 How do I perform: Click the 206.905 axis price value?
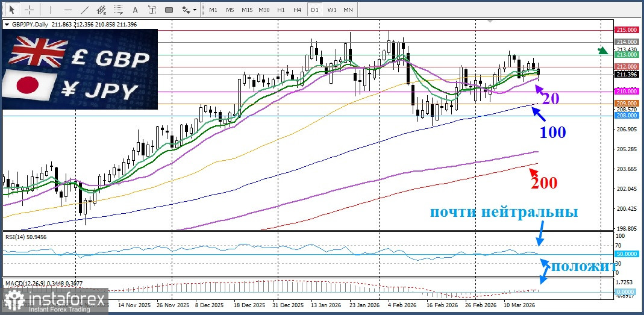[626, 129]
